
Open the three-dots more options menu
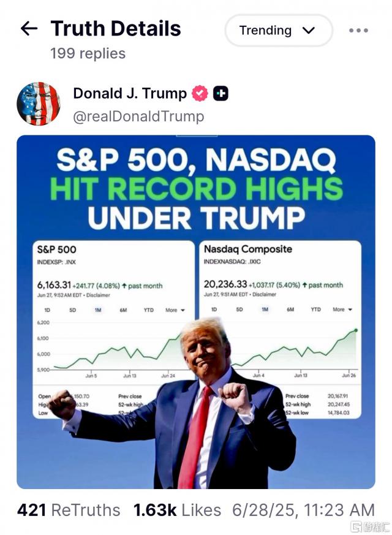pos(358,30)
